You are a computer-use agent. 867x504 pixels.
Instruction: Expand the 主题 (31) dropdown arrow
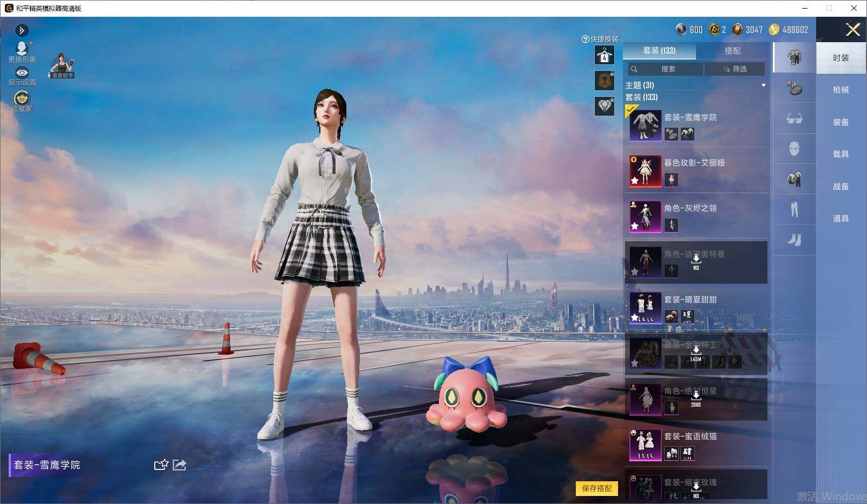(764, 85)
